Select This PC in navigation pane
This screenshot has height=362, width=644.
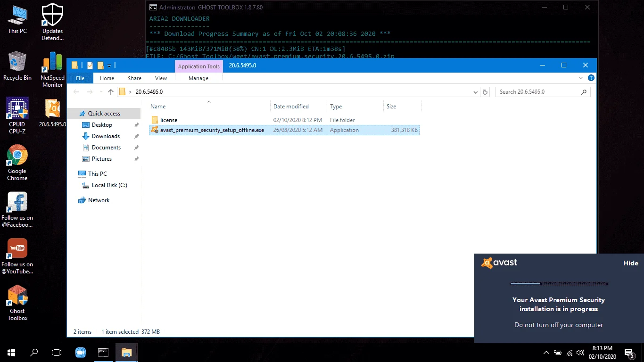98,174
